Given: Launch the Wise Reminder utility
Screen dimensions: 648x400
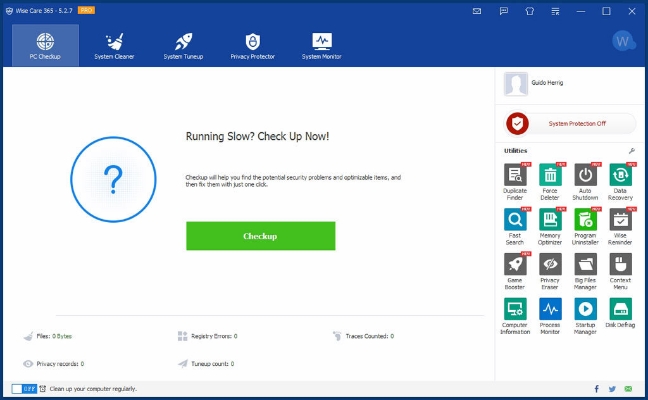Looking at the screenshot, I should pyautogui.click(x=620, y=226).
